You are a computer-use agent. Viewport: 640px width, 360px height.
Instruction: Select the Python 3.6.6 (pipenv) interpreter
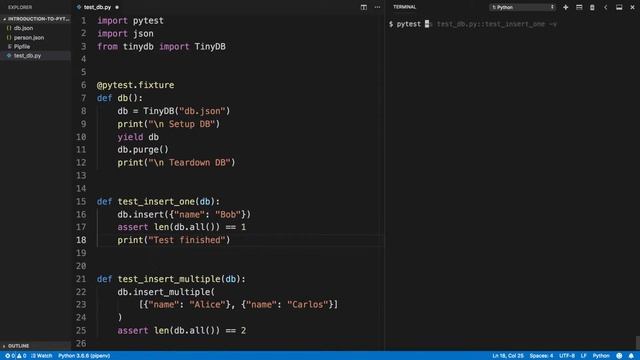coord(84,356)
